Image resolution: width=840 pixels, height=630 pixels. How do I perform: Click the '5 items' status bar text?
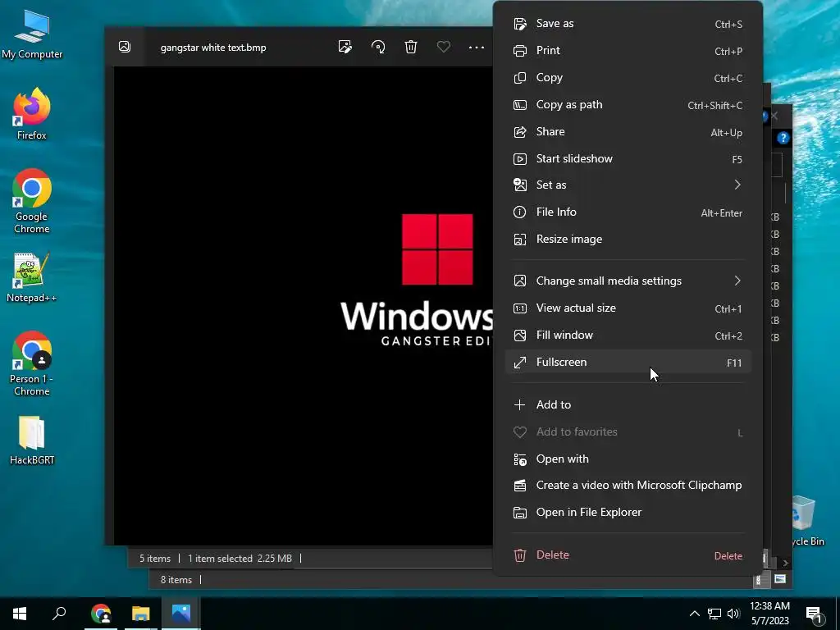click(x=155, y=558)
